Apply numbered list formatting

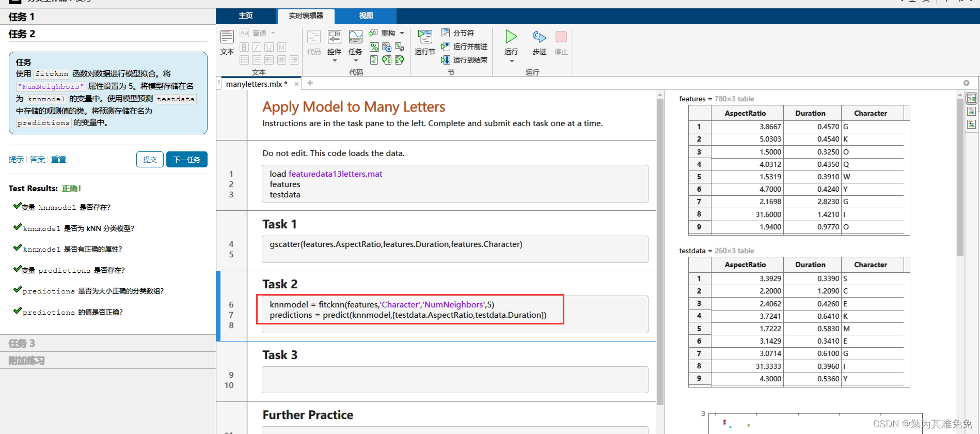(x=257, y=60)
